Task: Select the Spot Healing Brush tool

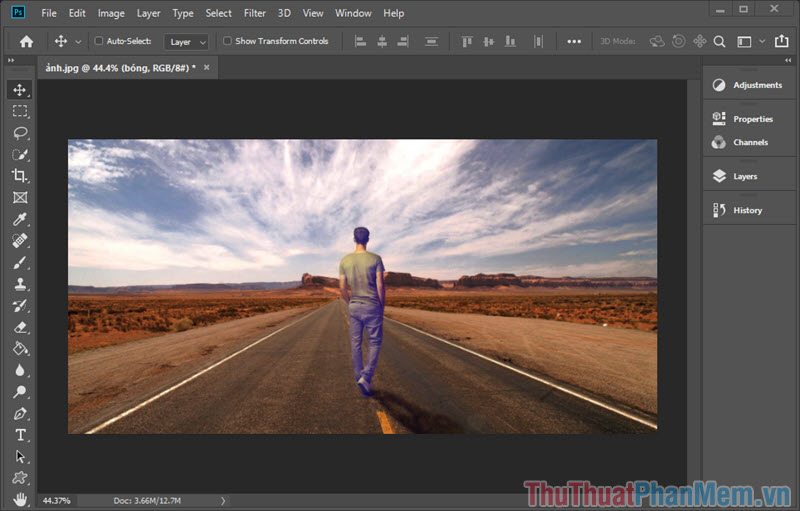Action: (19, 241)
